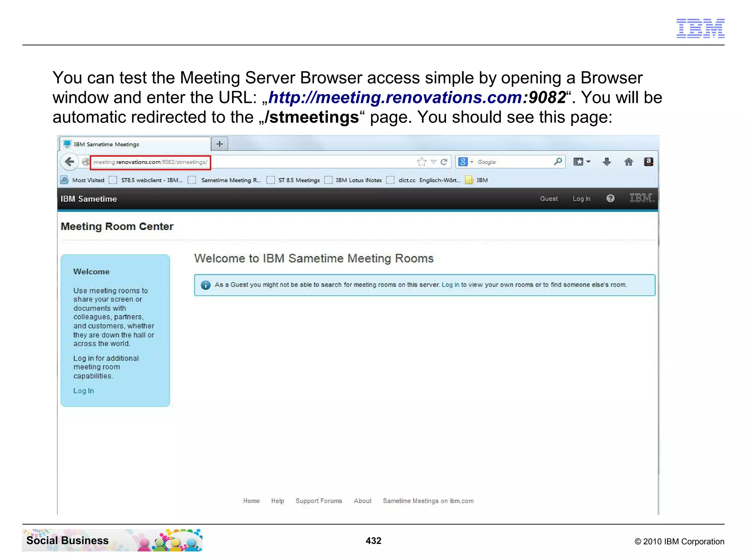
Task: Open Google search engine selector dropdown
Action: (466, 162)
